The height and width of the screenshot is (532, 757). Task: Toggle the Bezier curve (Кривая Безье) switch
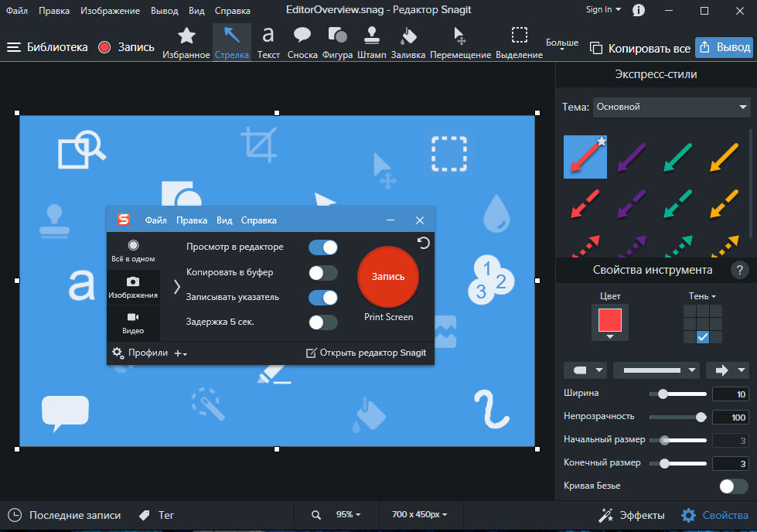[x=733, y=486]
